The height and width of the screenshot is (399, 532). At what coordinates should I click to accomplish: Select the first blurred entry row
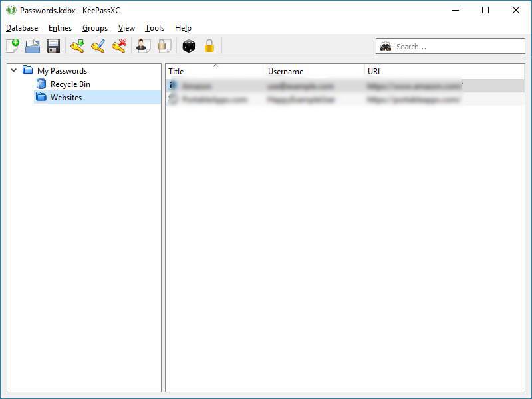pos(345,86)
